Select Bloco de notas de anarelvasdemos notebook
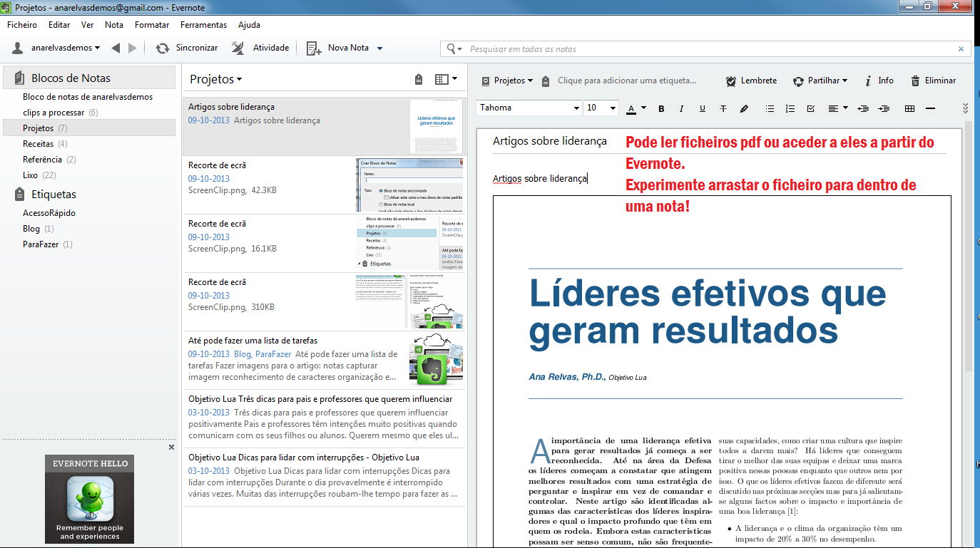Screen dimensions: 980x548 88,97
